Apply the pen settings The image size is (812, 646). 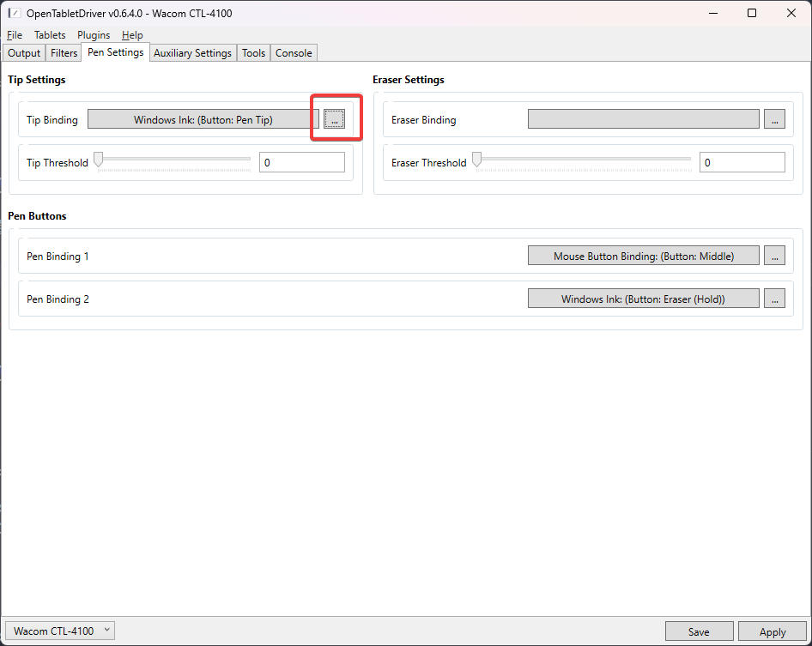point(772,630)
